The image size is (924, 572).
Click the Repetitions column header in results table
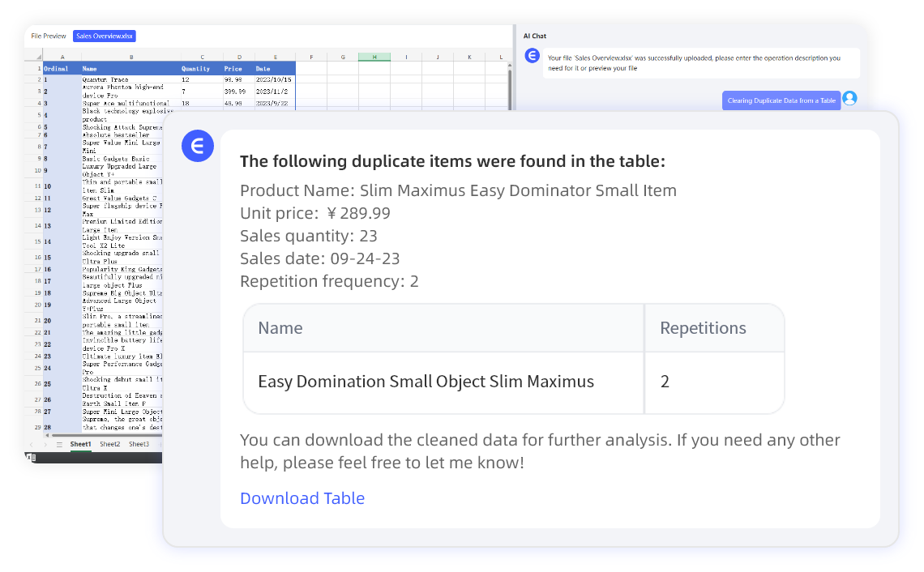point(703,327)
